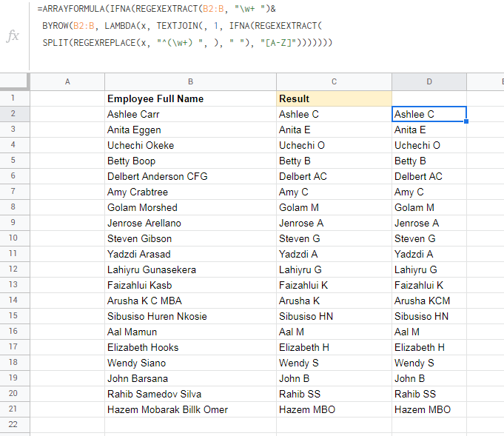Click Steven G in column C
504x436 pixels.
pyautogui.click(x=335, y=238)
